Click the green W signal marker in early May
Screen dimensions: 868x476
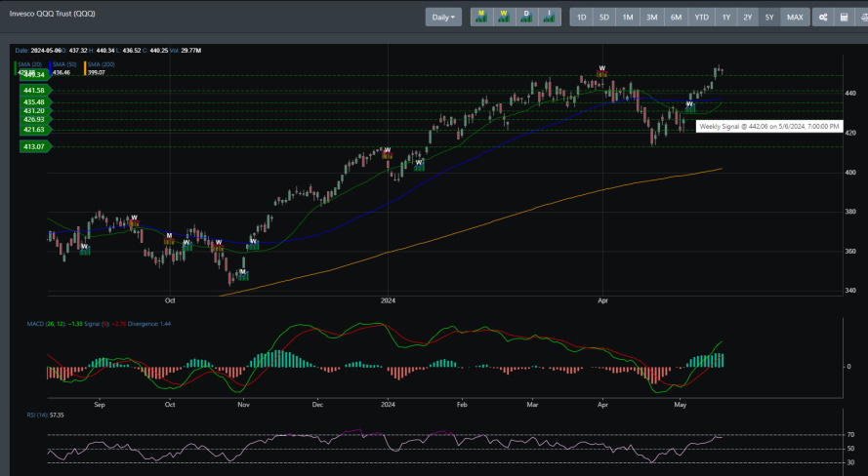(689, 106)
